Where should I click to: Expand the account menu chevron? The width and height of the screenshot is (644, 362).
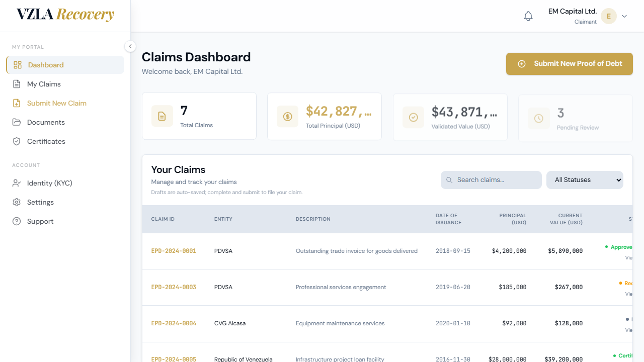624,16
